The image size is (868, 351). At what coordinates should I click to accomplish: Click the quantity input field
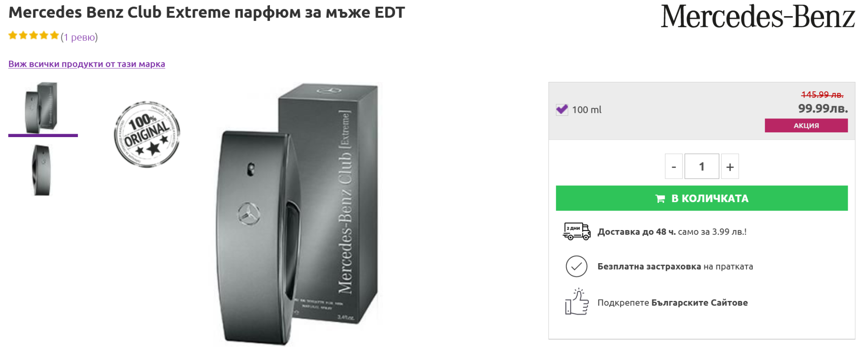pyautogui.click(x=701, y=166)
